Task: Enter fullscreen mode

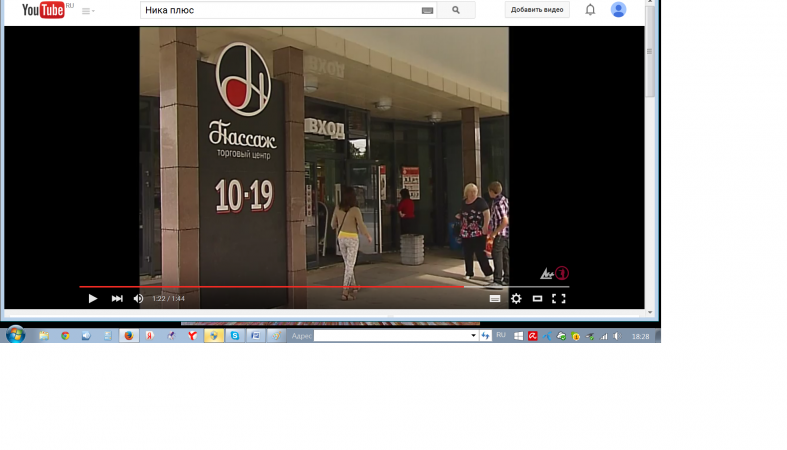Action: [x=559, y=298]
